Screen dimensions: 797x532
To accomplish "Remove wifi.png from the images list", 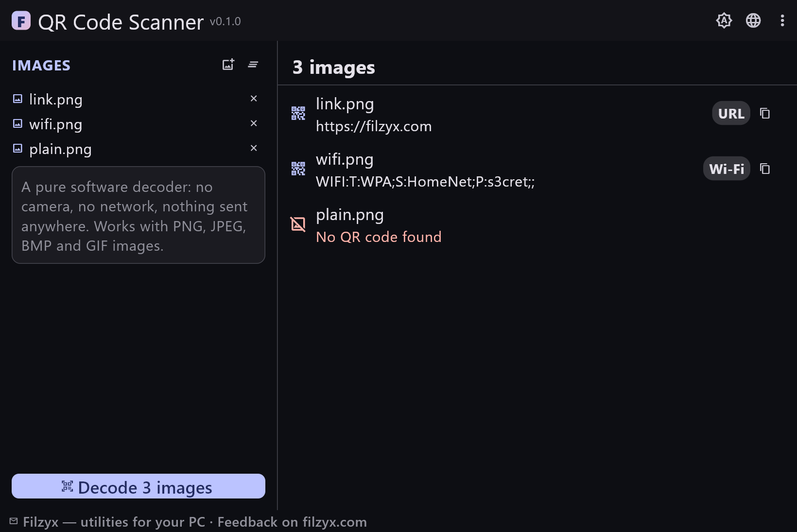I will point(254,123).
